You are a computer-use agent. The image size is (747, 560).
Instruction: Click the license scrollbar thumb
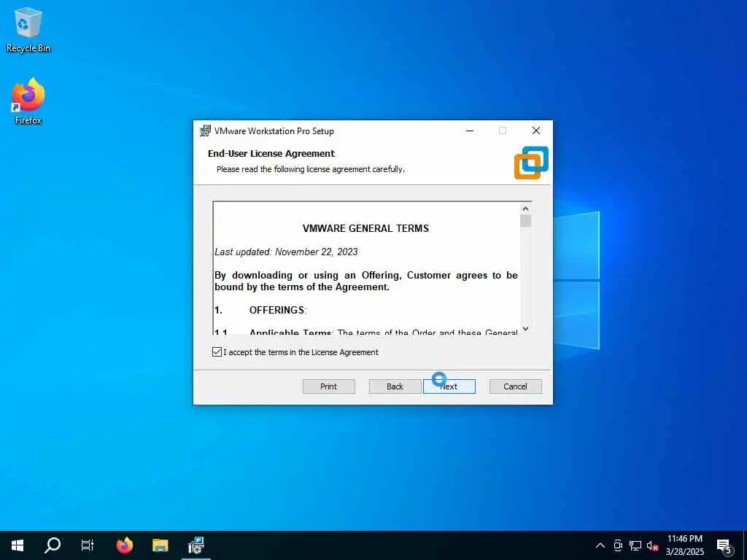click(525, 221)
